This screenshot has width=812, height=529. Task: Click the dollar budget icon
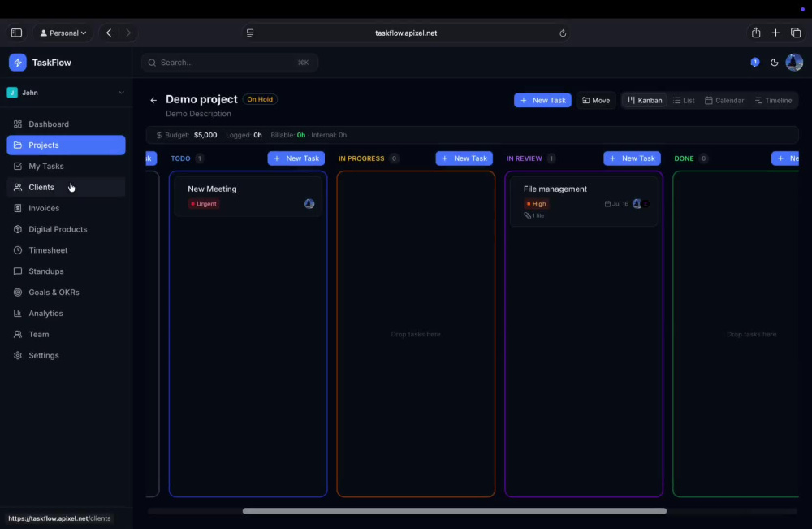pyautogui.click(x=159, y=135)
